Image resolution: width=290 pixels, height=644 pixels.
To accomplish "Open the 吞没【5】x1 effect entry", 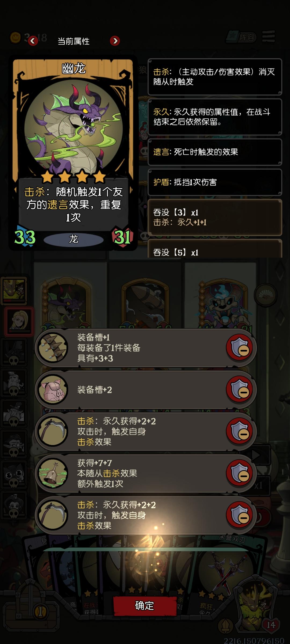I will click(x=215, y=248).
